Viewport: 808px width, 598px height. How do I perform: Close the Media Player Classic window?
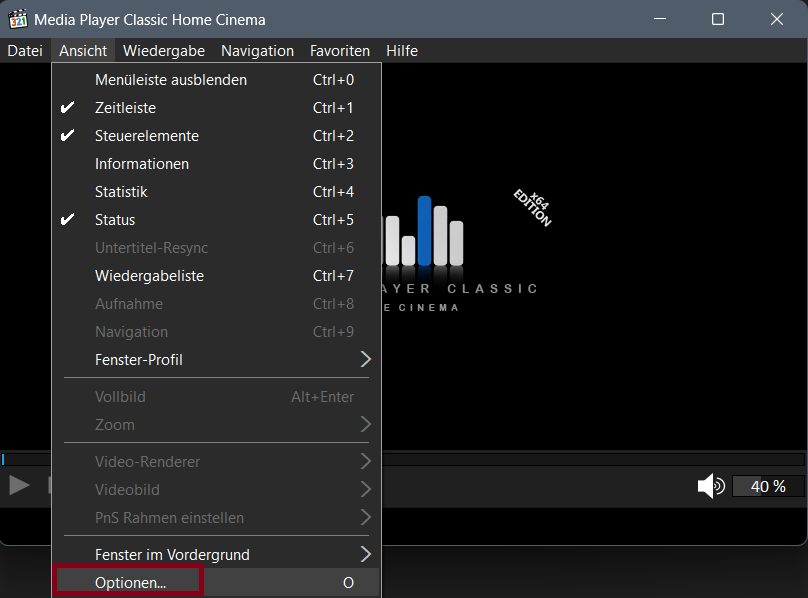pyautogui.click(x=777, y=19)
